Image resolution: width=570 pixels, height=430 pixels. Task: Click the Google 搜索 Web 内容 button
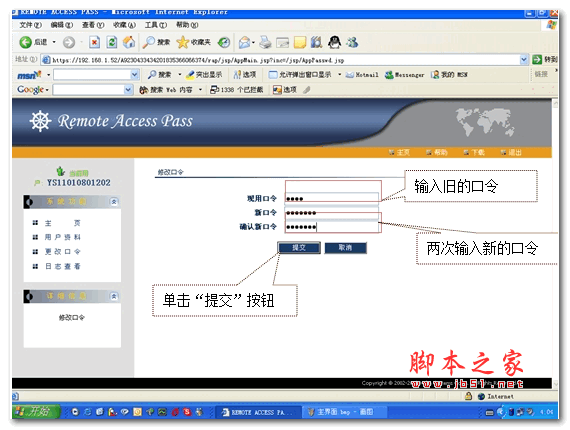tap(166, 89)
